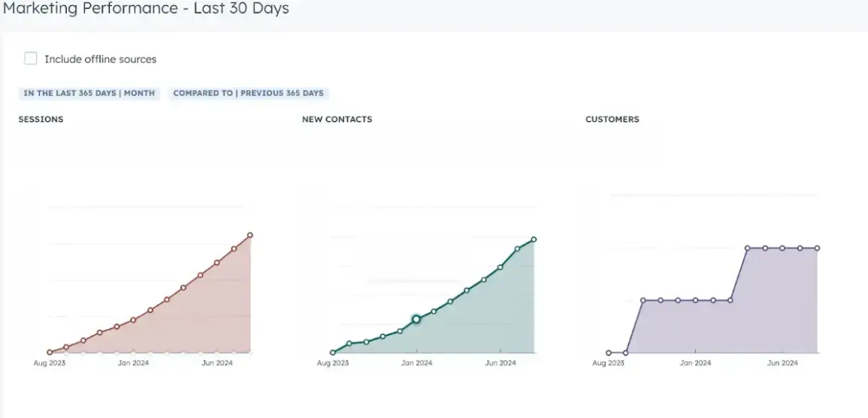This screenshot has width=868, height=418.
Task: Select the last data point on the Sessions chart
Action: pyautogui.click(x=250, y=235)
